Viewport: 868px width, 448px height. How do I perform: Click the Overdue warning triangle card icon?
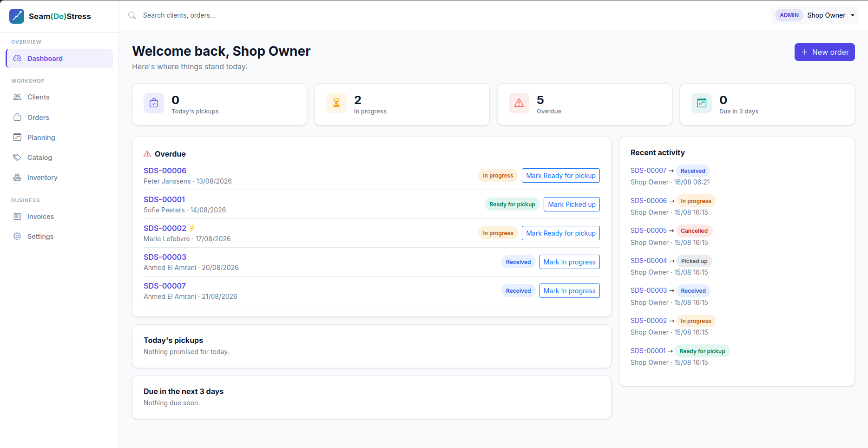click(519, 103)
